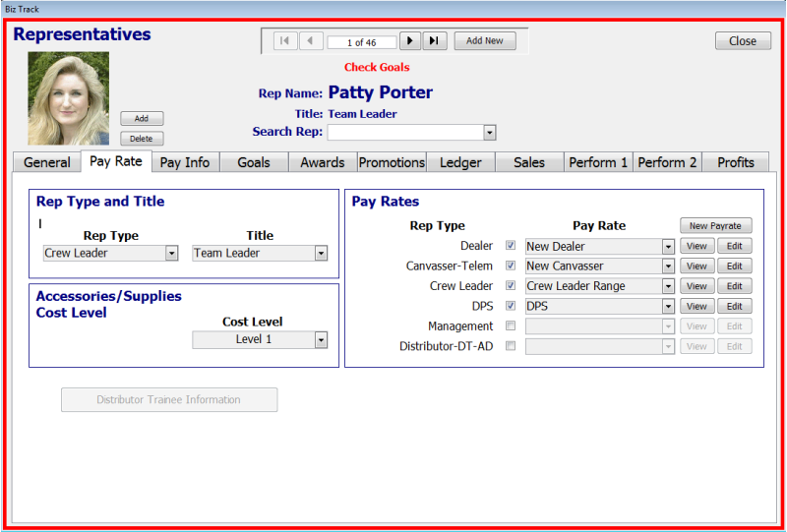787x532 pixels.
Task: Open the Cost Level dropdown
Action: (322, 340)
